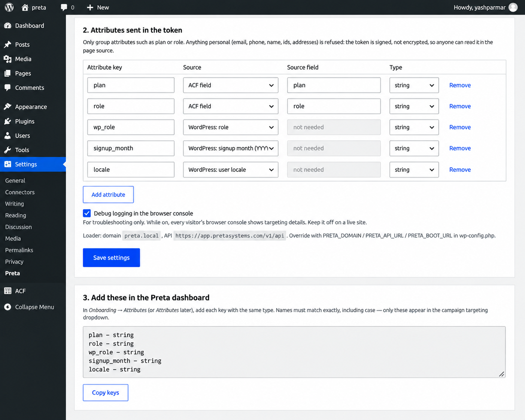Viewport: 525px width, 420px height.
Task: Click the textarea resize handle corner
Action: point(502,374)
